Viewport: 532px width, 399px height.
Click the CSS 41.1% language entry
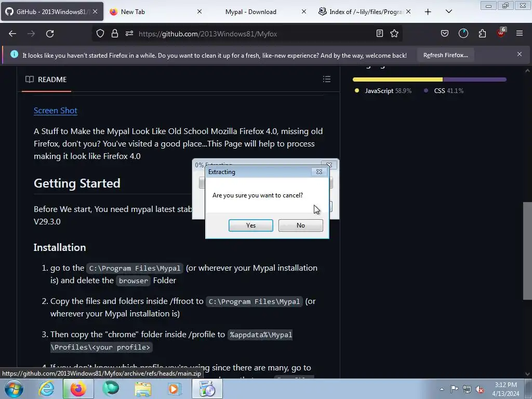tap(444, 90)
